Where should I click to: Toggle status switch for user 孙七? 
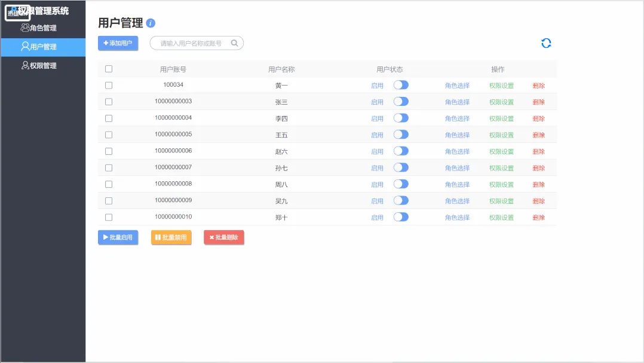(x=401, y=167)
